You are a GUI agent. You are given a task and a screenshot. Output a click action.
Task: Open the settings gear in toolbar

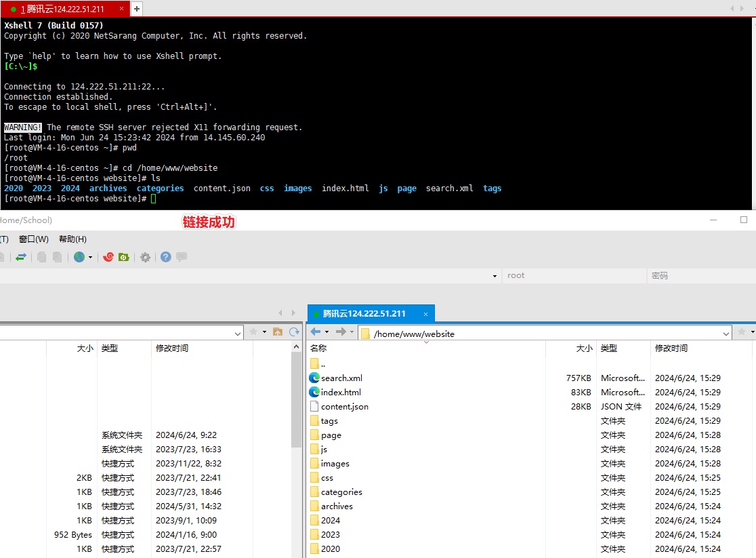(145, 257)
